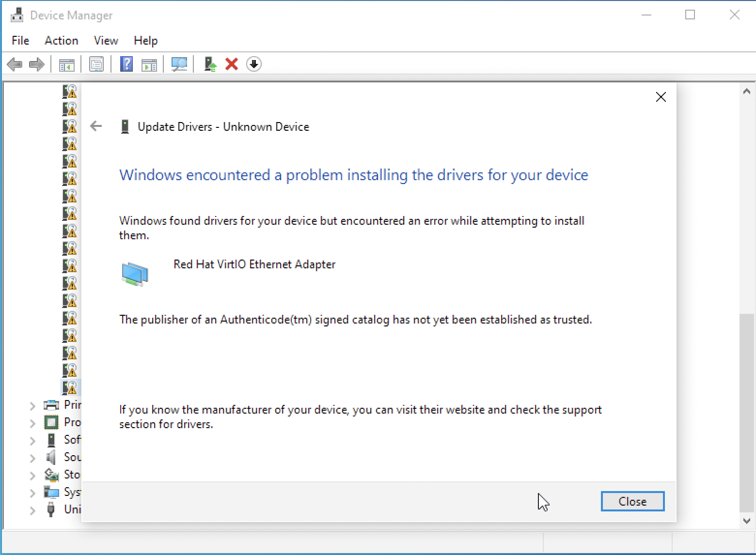Click the storage controllers icon in the tree
Image resolution: width=756 pixels, height=555 pixels.
(51, 475)
